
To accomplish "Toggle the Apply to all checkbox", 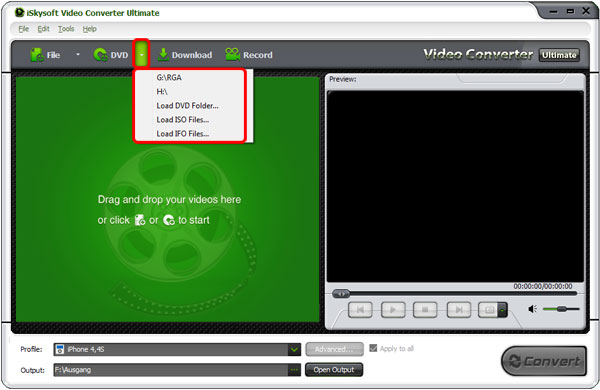I will click(373, 348).
